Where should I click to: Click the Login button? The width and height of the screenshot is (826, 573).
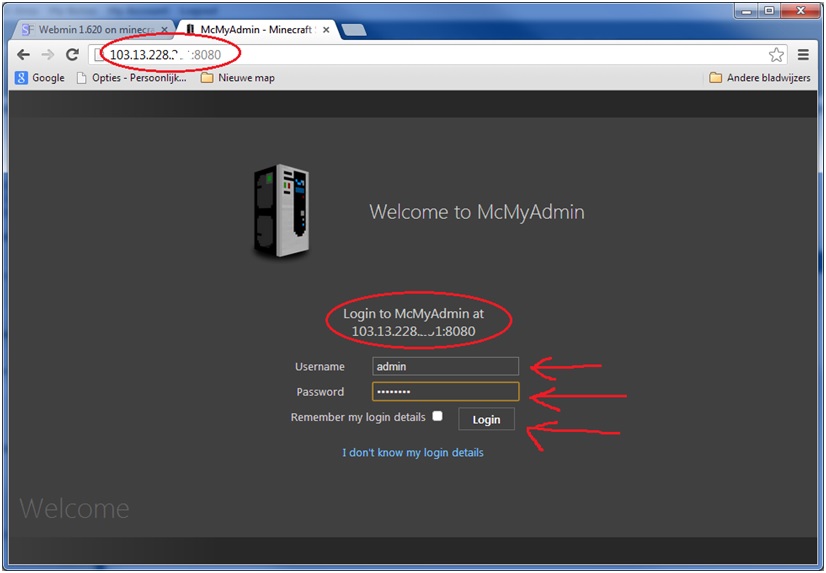[x=486, y=419]
